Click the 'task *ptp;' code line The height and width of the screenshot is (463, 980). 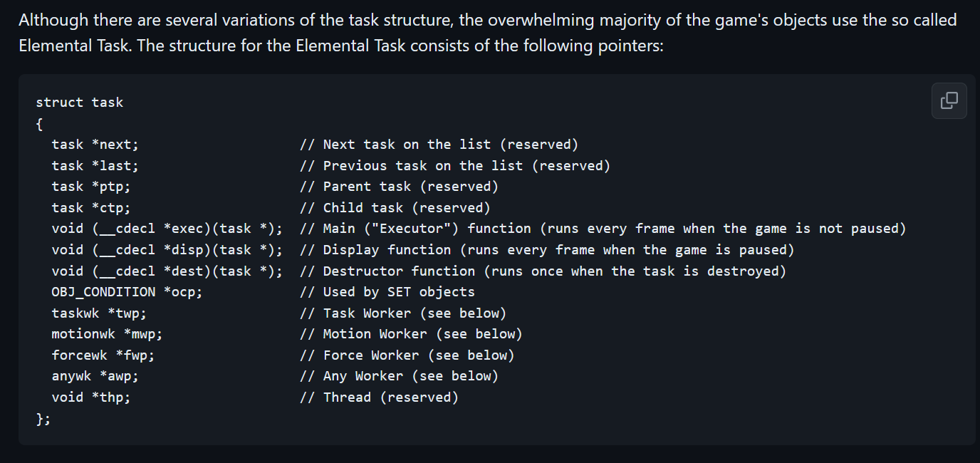click(x=91, y=187)
